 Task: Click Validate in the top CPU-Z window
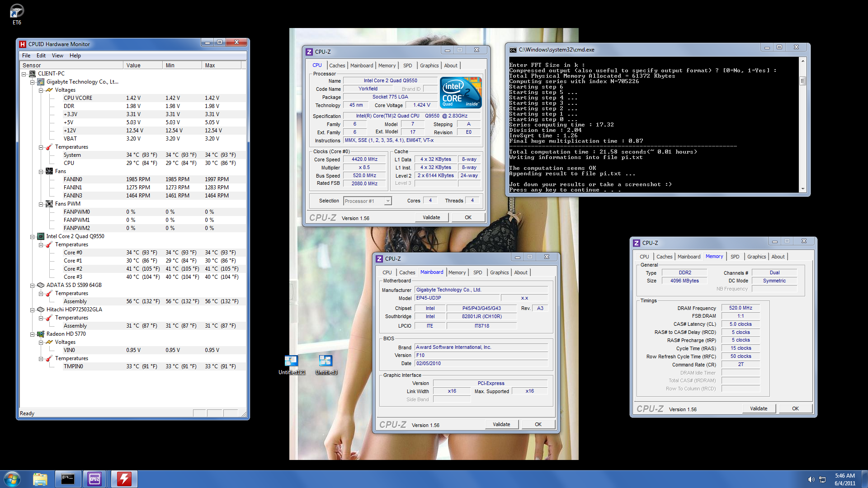(431, 217)
